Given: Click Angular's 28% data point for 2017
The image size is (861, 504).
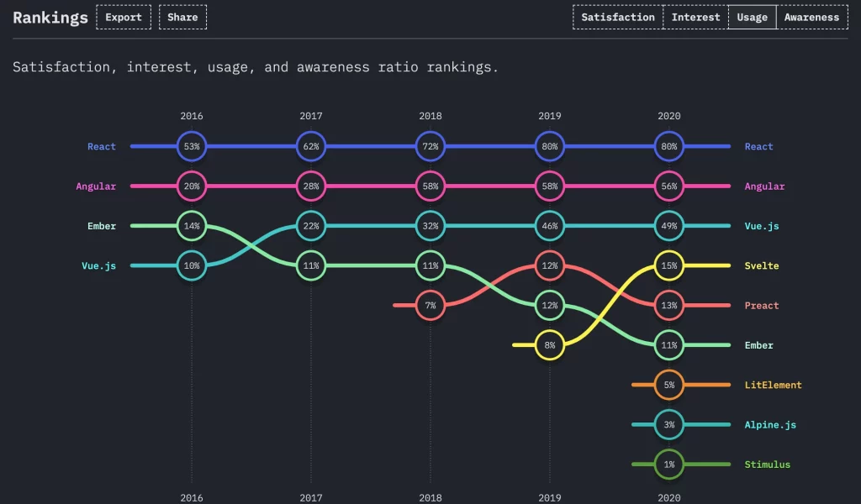Looking at the screenshot, I should 311,186.
